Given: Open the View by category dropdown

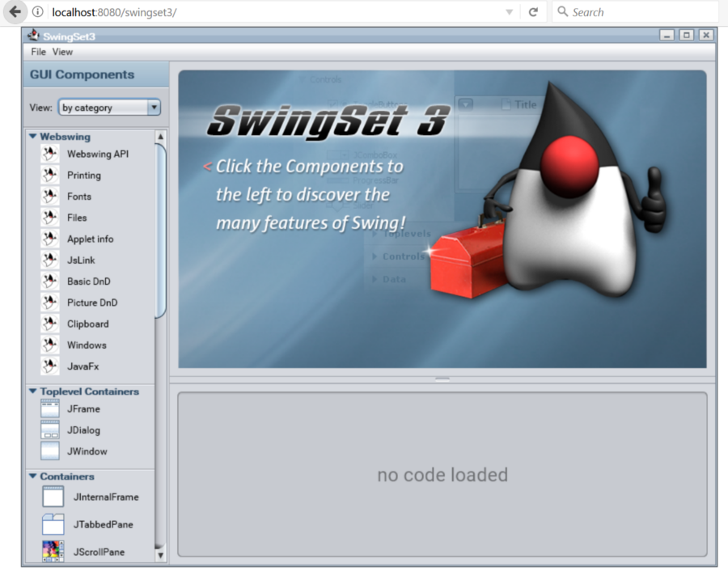Looking at the screenshot, I should coord(154,108).
